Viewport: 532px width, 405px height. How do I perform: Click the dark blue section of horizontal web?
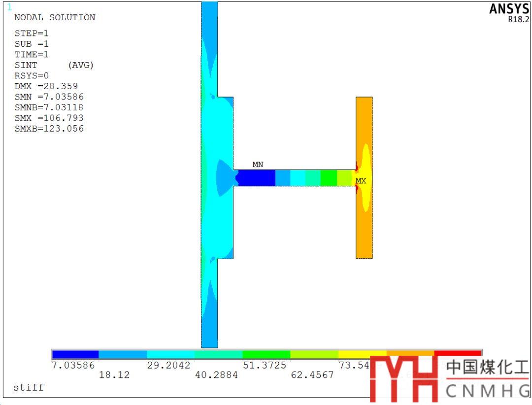coord(256,178)
